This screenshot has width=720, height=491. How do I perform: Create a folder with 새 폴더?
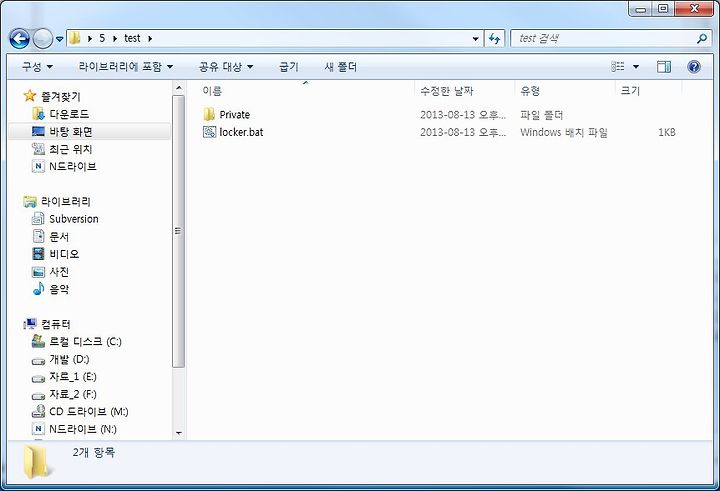click(x=340, y=67)
